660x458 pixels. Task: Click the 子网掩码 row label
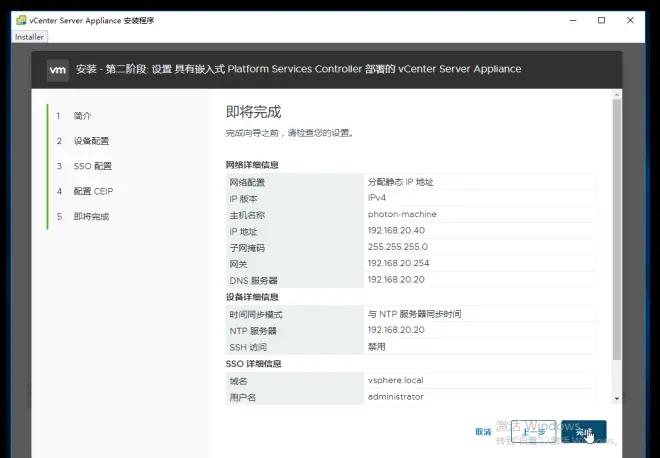[x=247, y=248]
